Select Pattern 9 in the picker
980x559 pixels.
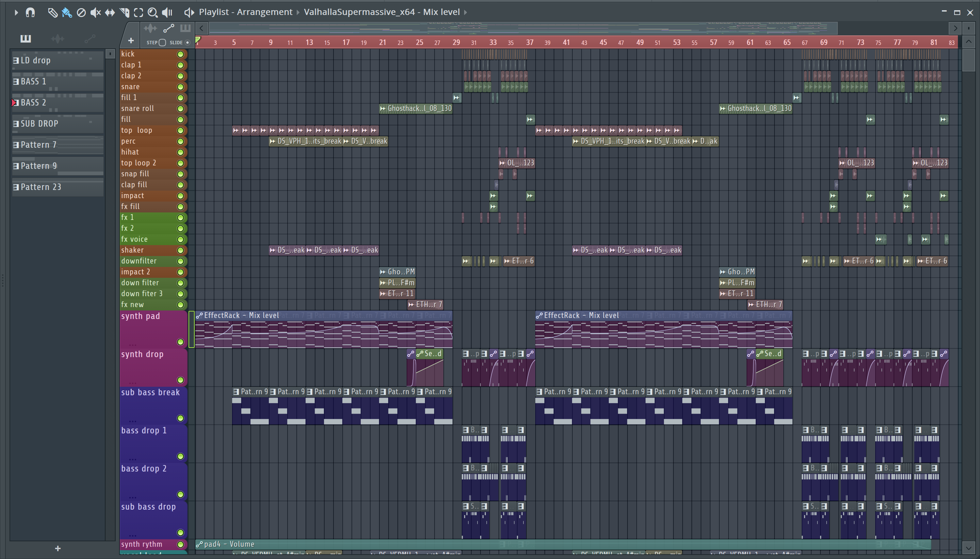tap(58, 166)
